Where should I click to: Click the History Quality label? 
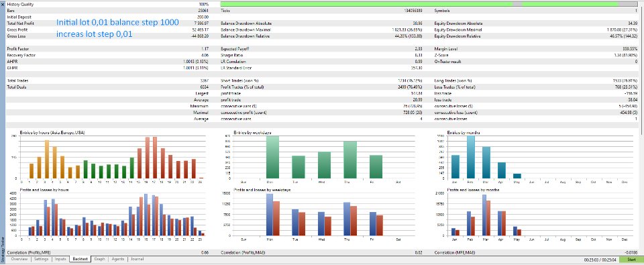pyautogui.click(x=21, y=4)
